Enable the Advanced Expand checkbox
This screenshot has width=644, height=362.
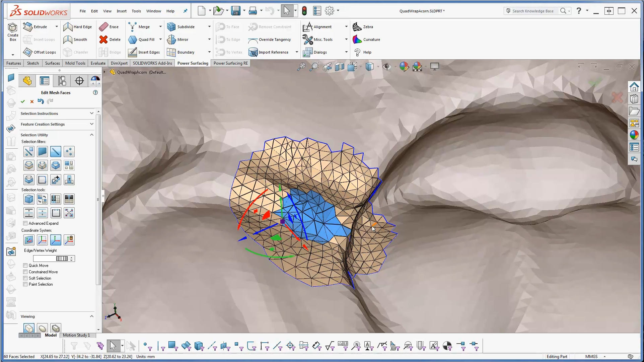pos(25,223)
